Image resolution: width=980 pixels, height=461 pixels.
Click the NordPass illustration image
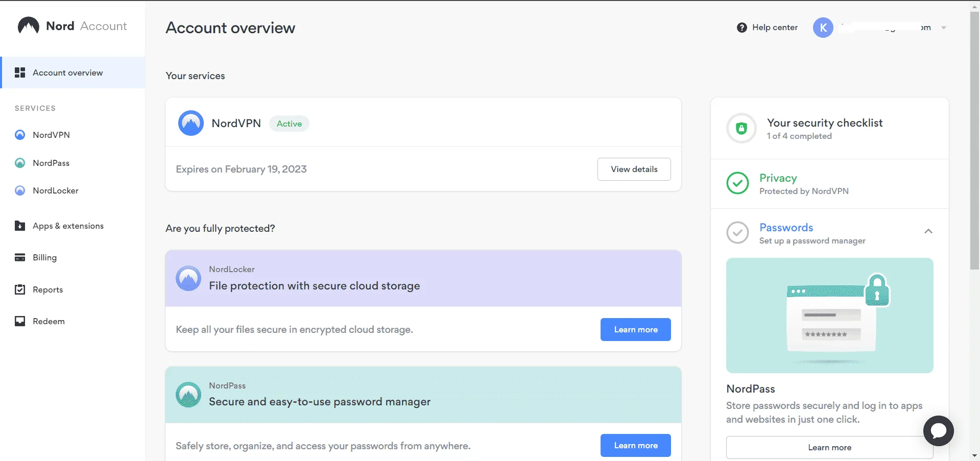click(x=829, y=315)
